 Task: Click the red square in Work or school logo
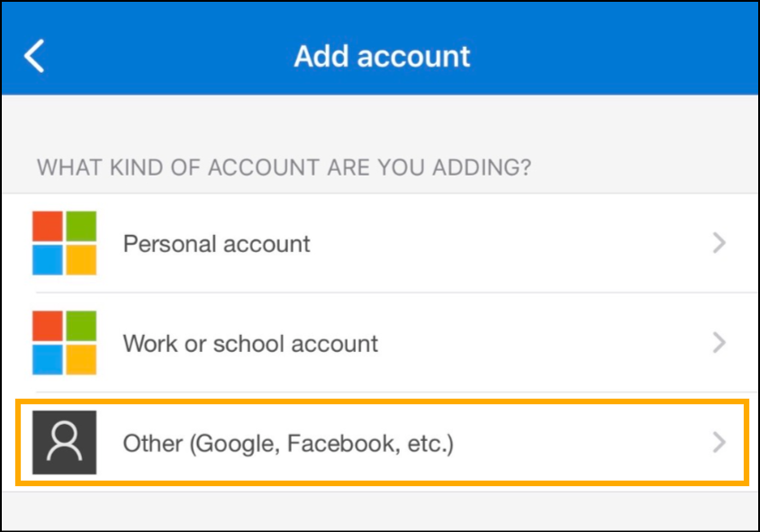pos(48,327)
